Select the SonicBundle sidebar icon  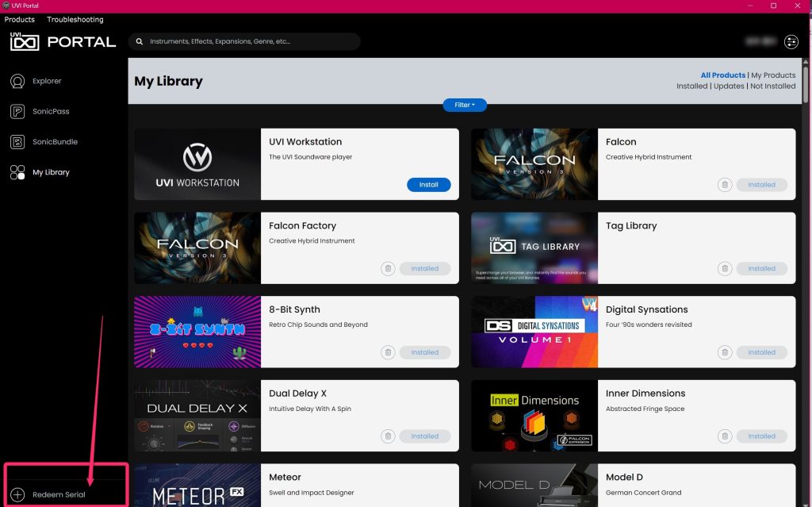pos(17,142)
